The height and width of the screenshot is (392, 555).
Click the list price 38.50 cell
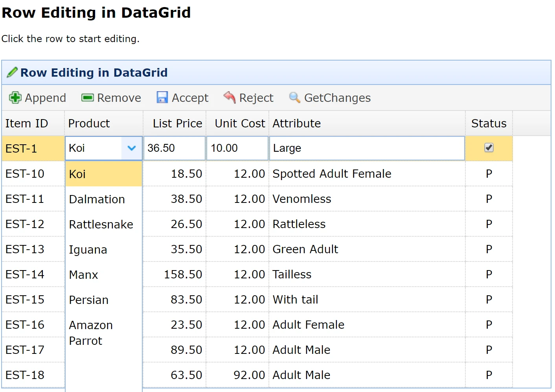coord(175,199)
